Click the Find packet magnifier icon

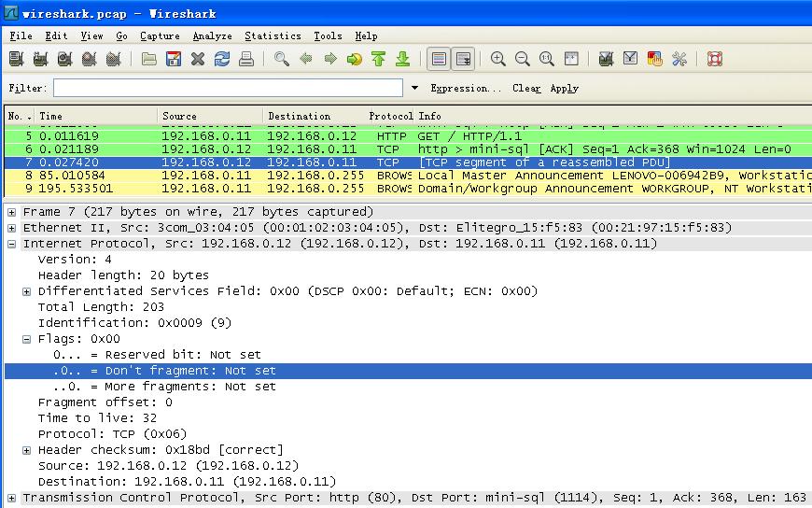pyautogui.click(x=281, y=59)
